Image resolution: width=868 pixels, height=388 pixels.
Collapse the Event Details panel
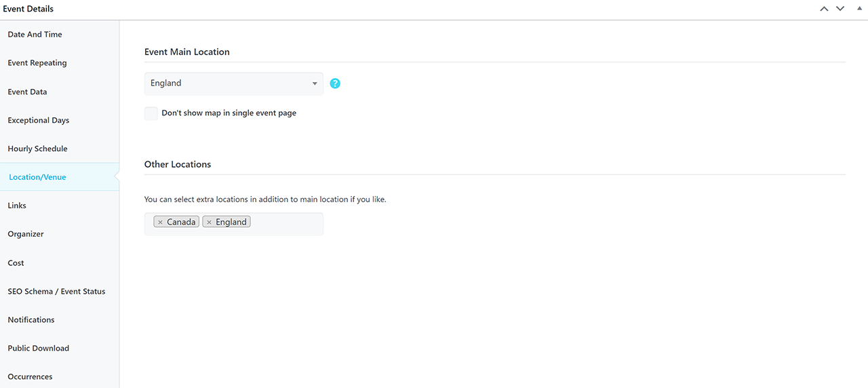tap(859, 9)
